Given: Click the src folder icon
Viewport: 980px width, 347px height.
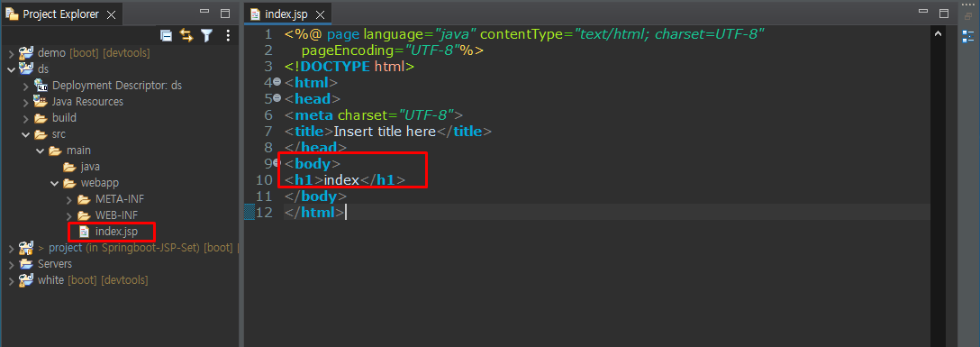Looking at the screenshot, I should 41,134.
